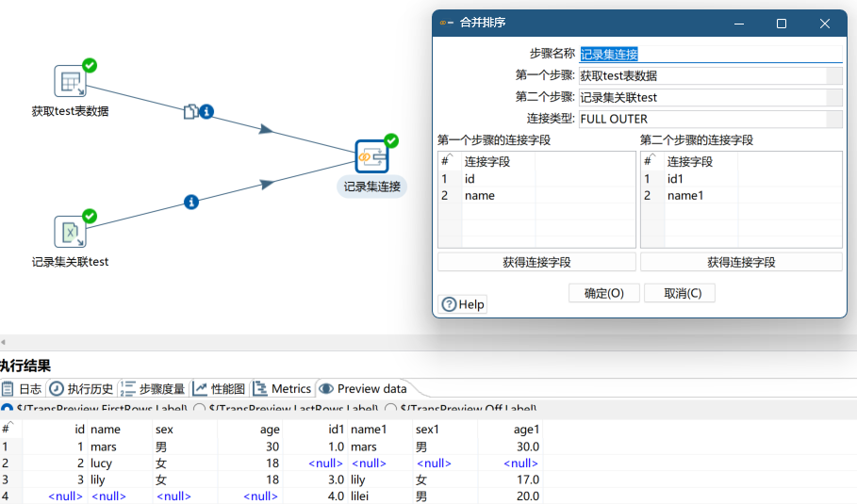Select the preview Off radio button
857x504 pixels.
tap(390, 410)
